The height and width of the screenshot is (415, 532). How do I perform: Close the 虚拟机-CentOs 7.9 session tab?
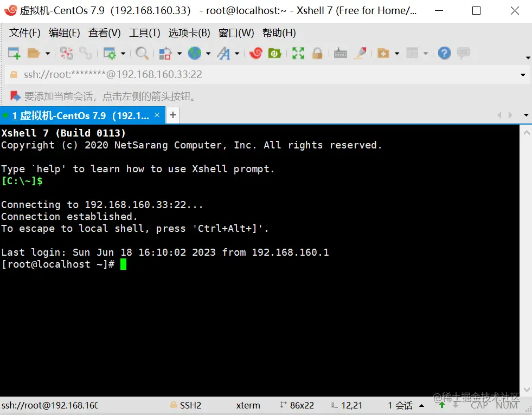click(x=157, y=115)
